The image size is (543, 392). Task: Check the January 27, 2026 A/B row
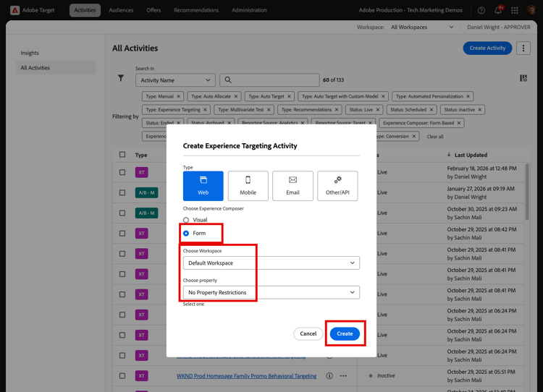coord(122,192)
